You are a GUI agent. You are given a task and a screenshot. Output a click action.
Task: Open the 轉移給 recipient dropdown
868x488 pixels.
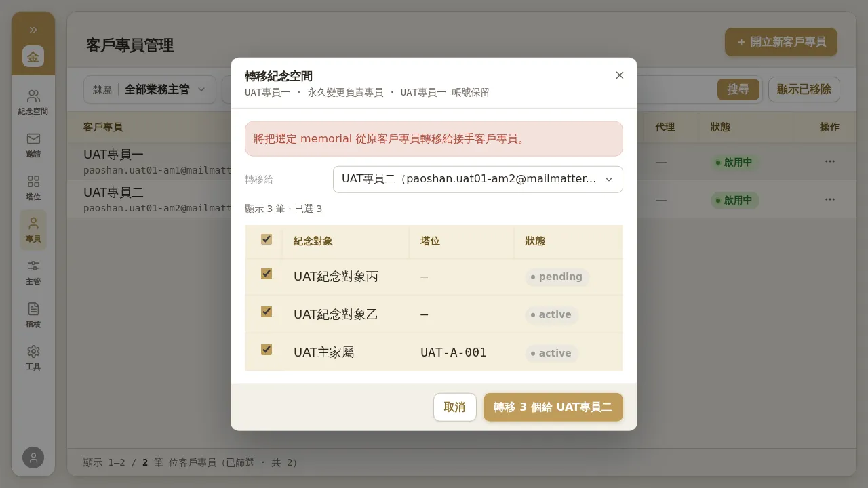click(478, 180)
